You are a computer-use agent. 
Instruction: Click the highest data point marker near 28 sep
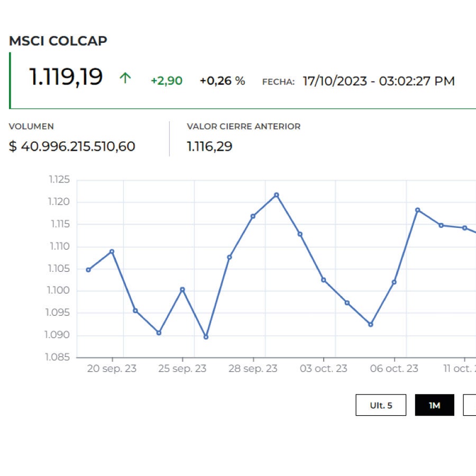click(x=276, y=195)
